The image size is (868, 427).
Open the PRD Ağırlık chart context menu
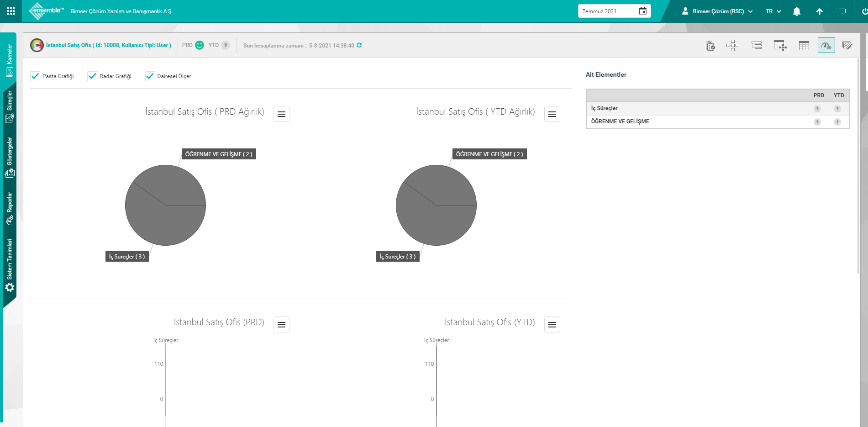click(x=281, y=114)
